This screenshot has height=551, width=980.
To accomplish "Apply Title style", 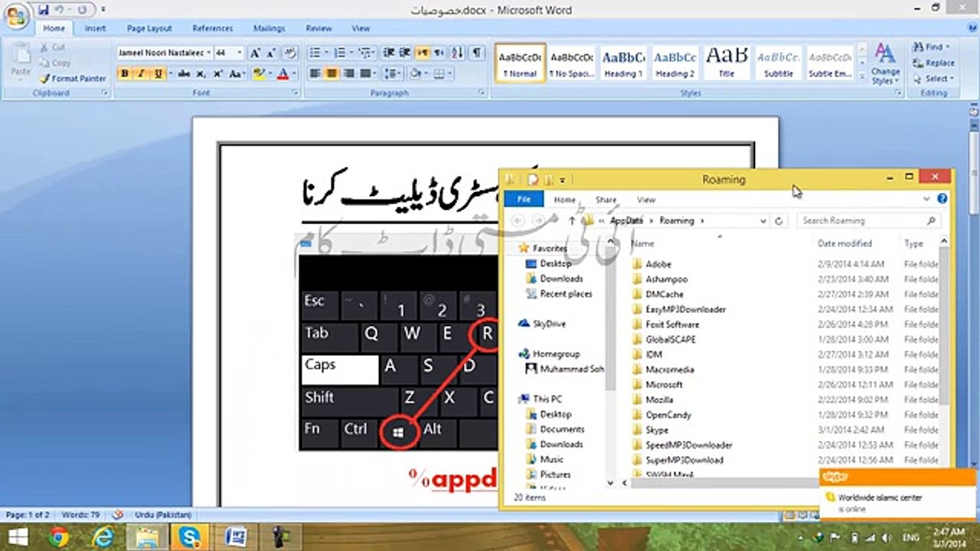I will (727, 62).
